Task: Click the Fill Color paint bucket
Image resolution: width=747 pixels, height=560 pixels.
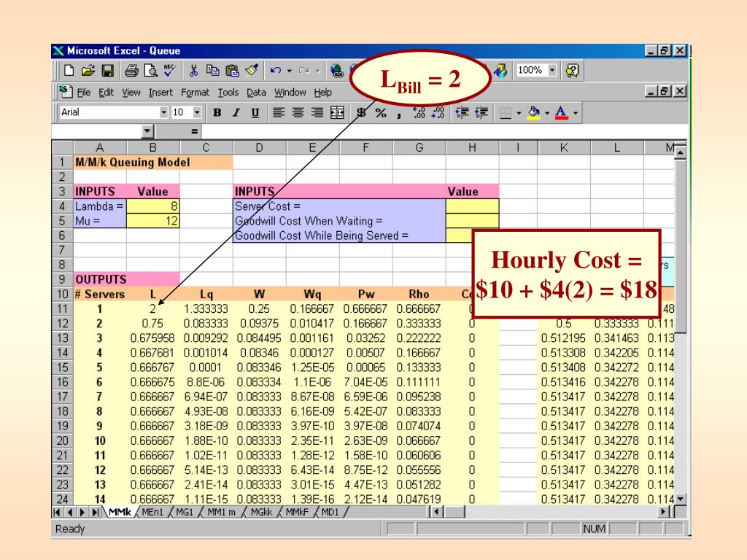Action: (534, 113)
